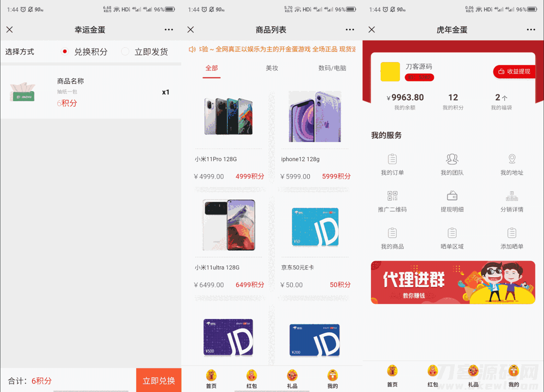This screenshot has height=392, width=544.
Task: Open 提现明细 wallet service
Action: click(452, 202)
